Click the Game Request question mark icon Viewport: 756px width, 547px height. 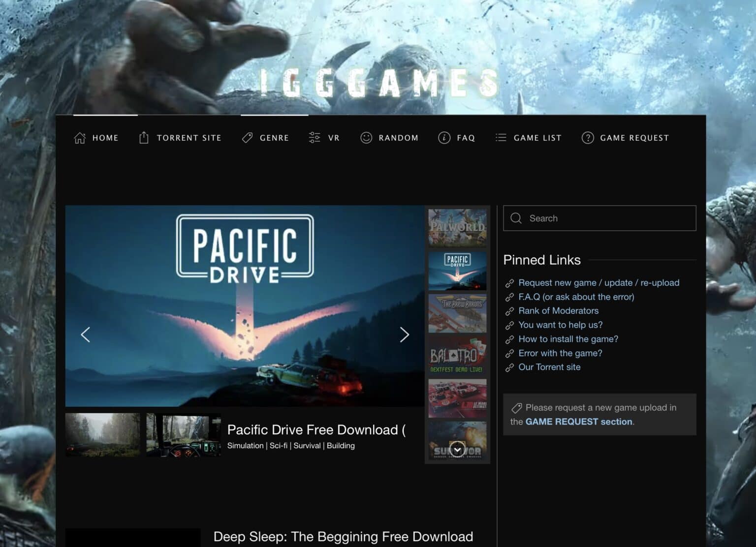coord(588,138)
